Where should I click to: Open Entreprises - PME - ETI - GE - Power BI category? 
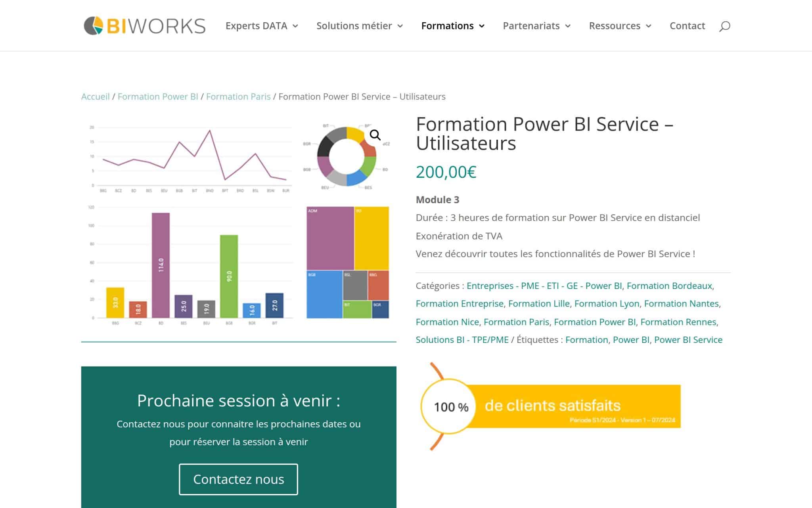click(x=544, y=286)
